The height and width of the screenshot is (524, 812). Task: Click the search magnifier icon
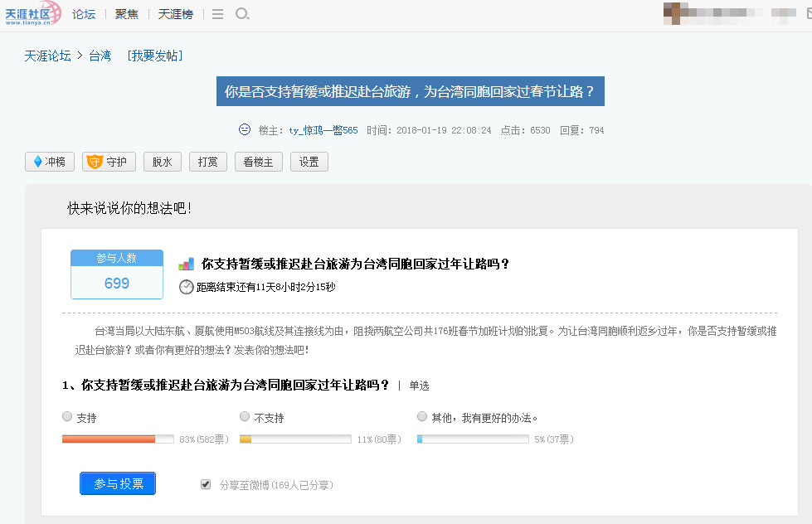coord(242,14)
